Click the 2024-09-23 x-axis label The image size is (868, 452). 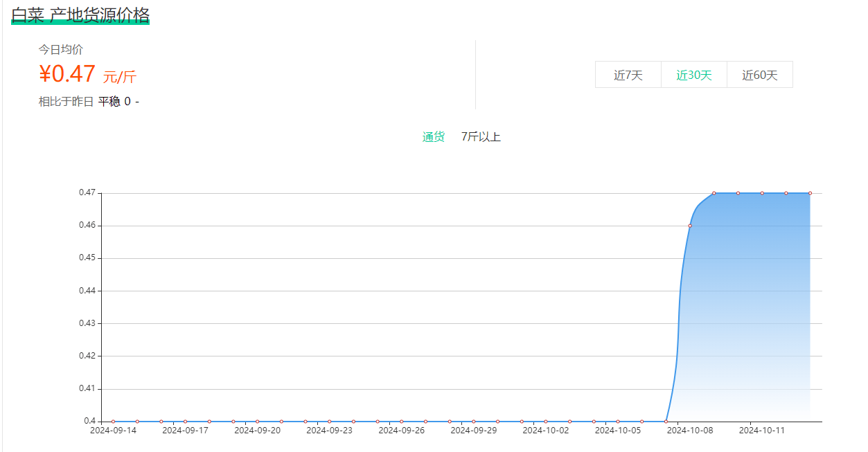(330, 430)
